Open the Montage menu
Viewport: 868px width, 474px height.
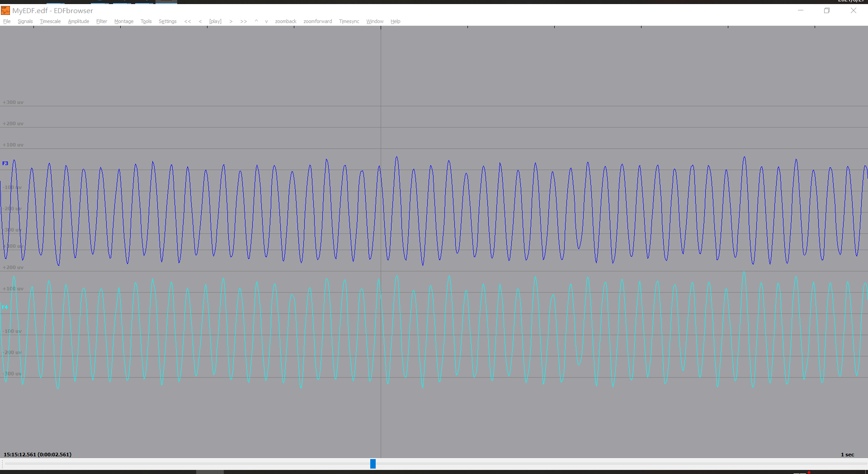coord(124,21)
